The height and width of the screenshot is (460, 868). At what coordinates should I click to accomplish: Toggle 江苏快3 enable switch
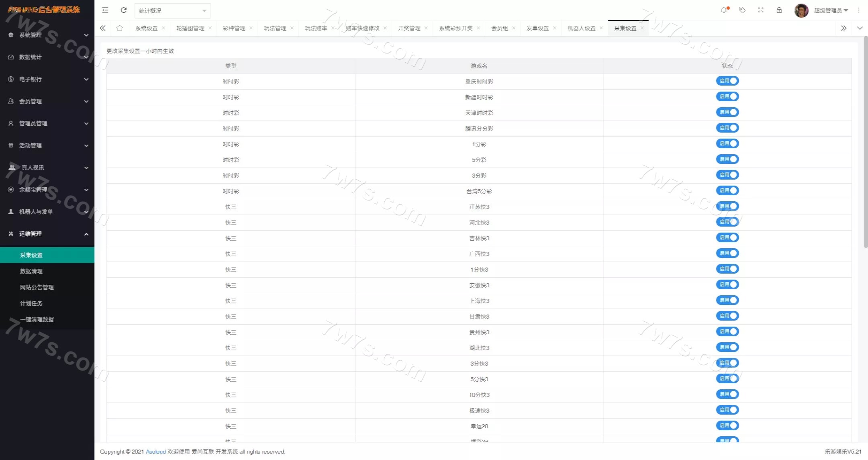[x=727, y=206]
